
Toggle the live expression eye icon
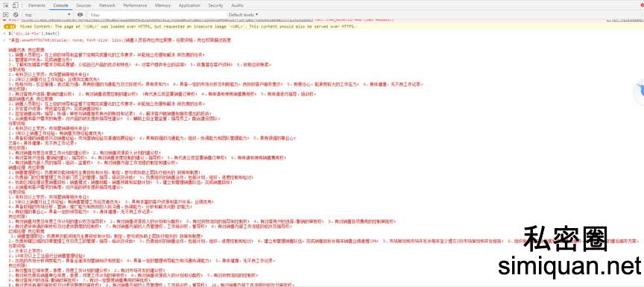point(80,14)
